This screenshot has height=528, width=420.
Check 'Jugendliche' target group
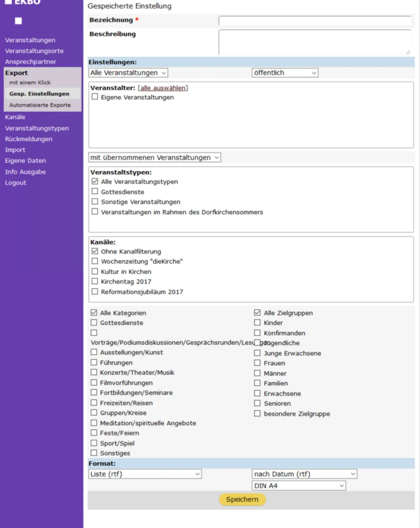pyautogui.click(x=257, y=342)
